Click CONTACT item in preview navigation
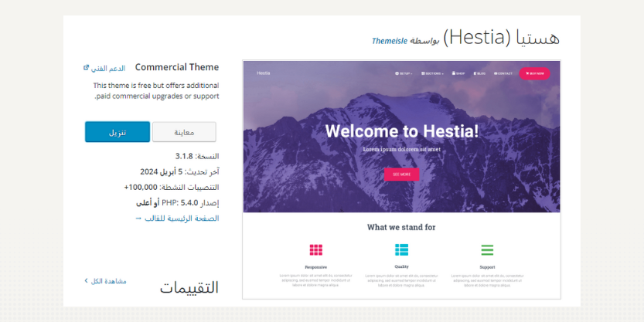 pyautogui.click(x=503, y=73)
